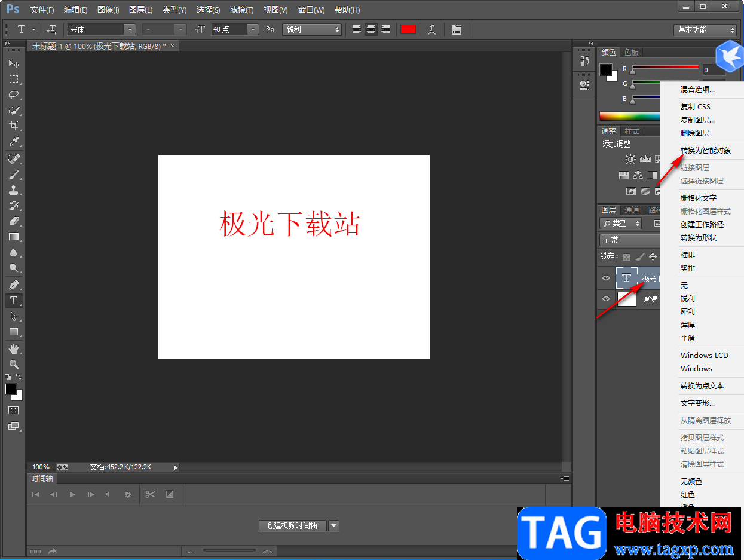Viewport: 744px width, 560px height.
Task: Click the 创建视频时间轴 button
Action: pos(293,525)
